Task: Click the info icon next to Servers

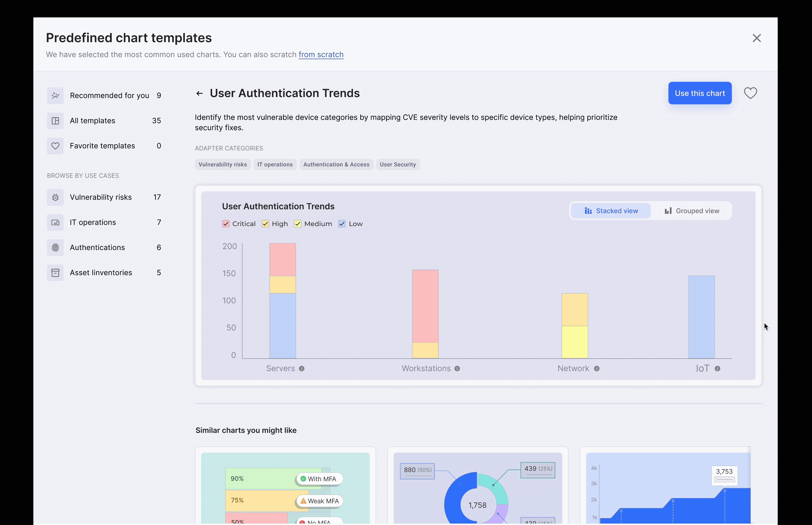Action: (x=301, y=368)
